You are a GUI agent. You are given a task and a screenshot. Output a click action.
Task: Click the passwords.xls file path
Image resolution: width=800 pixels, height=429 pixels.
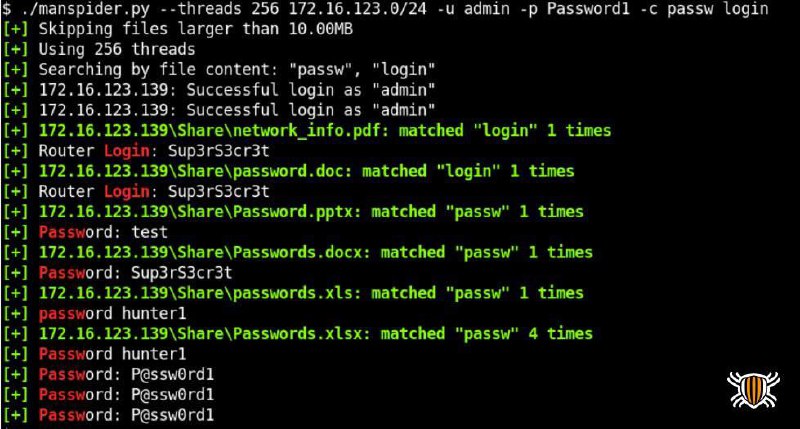click(196, 293)
